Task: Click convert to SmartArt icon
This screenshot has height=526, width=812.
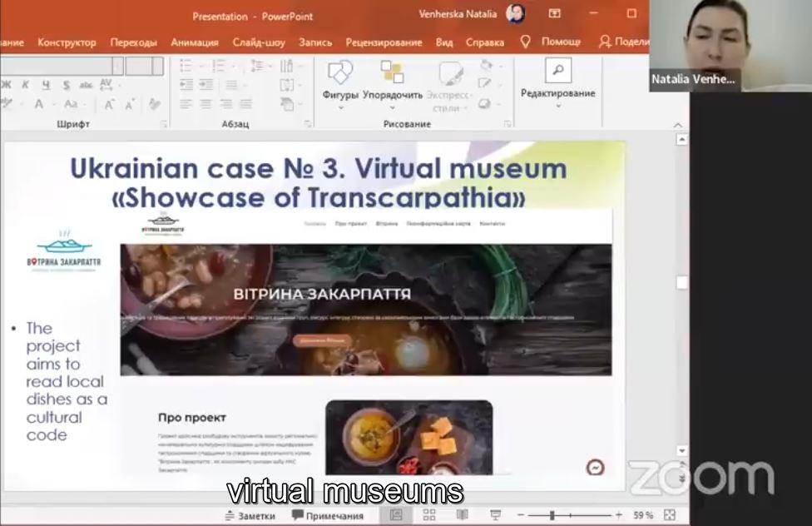Action: pos(287,104)
